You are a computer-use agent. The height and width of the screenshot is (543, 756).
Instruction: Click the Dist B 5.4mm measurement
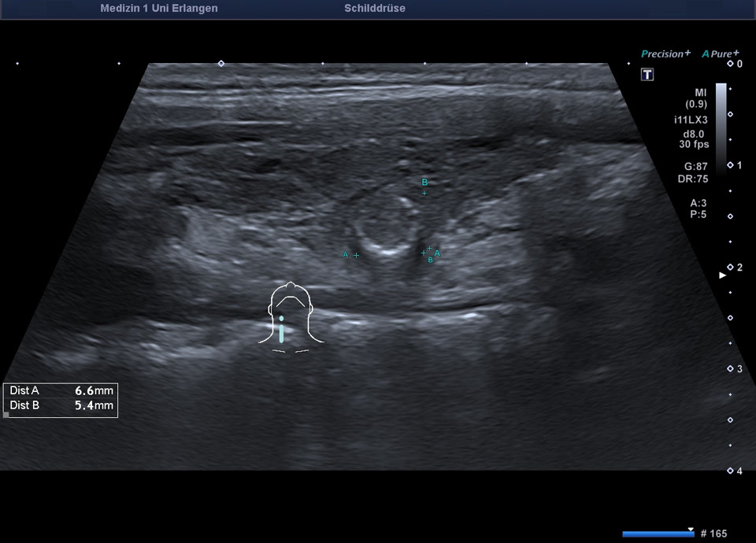(x=61, y=406)
